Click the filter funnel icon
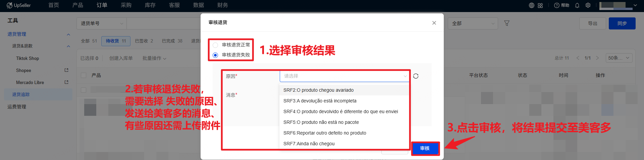The width and height of the screenshot is (644, 160). coord(507,23)
